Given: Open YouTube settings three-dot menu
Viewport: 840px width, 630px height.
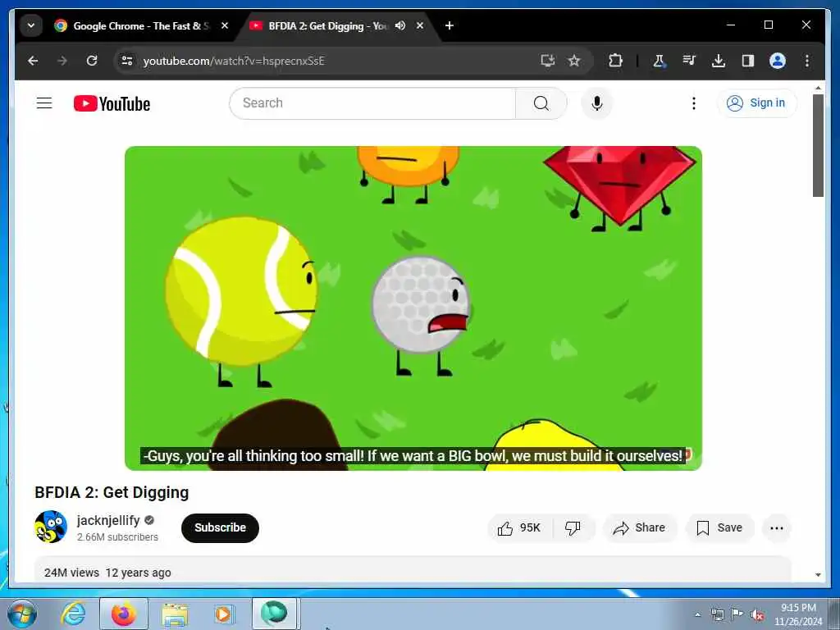Looking at the screenshot, I should click(694, 103).
